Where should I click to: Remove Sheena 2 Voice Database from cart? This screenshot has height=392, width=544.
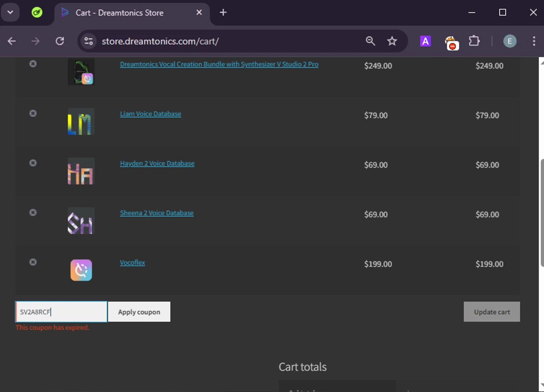pyautogui.click(x=33, y=212)
